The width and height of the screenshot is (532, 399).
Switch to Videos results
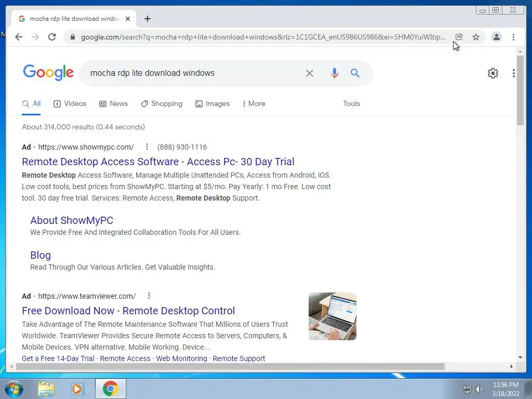70,103
